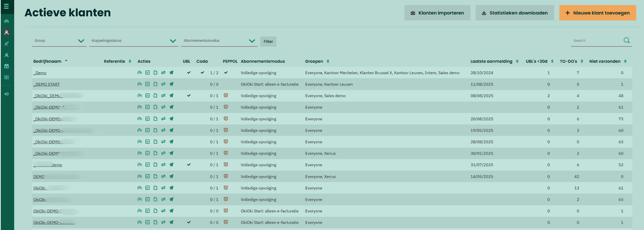Open the _Demo client link
The height and width of the screenshot is (230, 644).
coord(40,73)
